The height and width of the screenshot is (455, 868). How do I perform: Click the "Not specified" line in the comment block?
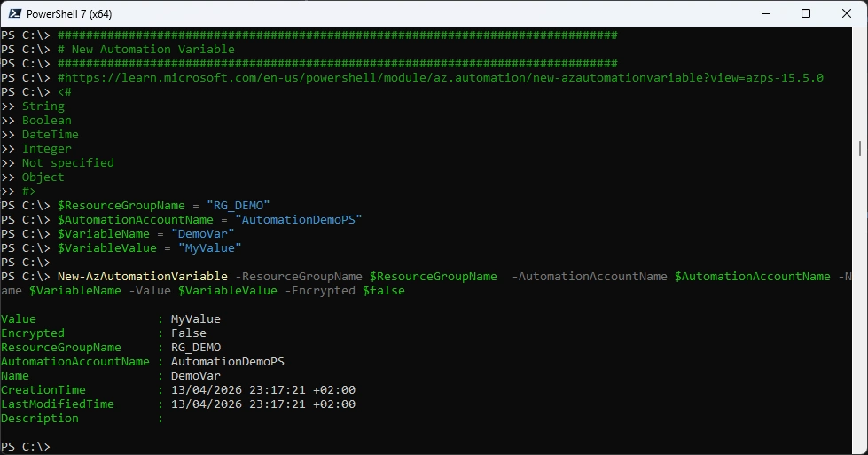click(x=67, y=163)
